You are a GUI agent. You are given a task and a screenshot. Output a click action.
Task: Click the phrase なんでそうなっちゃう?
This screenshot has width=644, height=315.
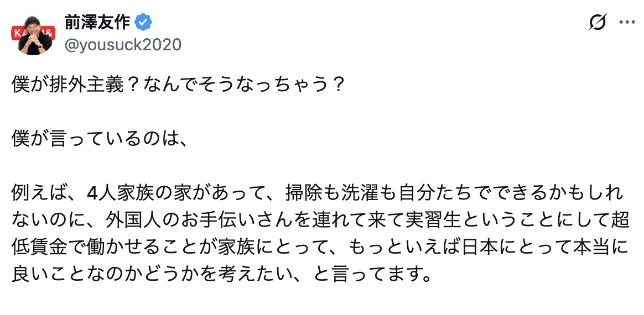click(x=250, y=85)
